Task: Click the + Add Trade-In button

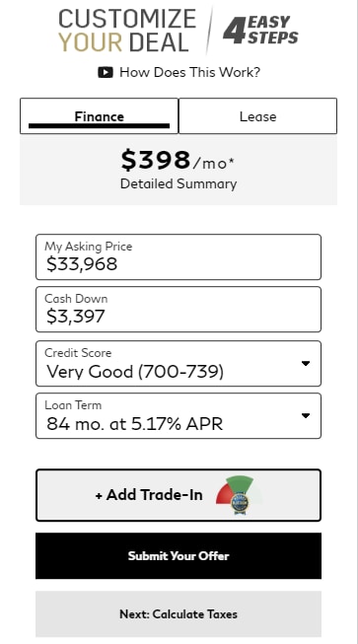Action: [179, 495]
